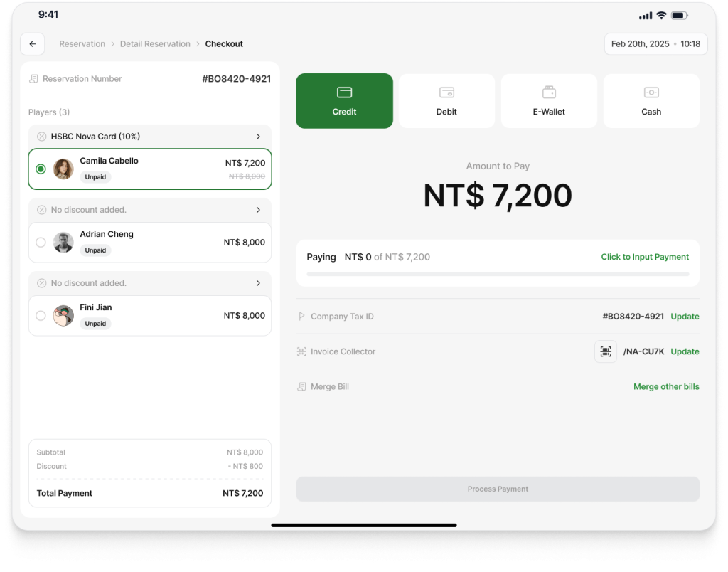This screenshot has height=572, width=728.
Task: Go back using the arrow button
Action: point(33,43)
